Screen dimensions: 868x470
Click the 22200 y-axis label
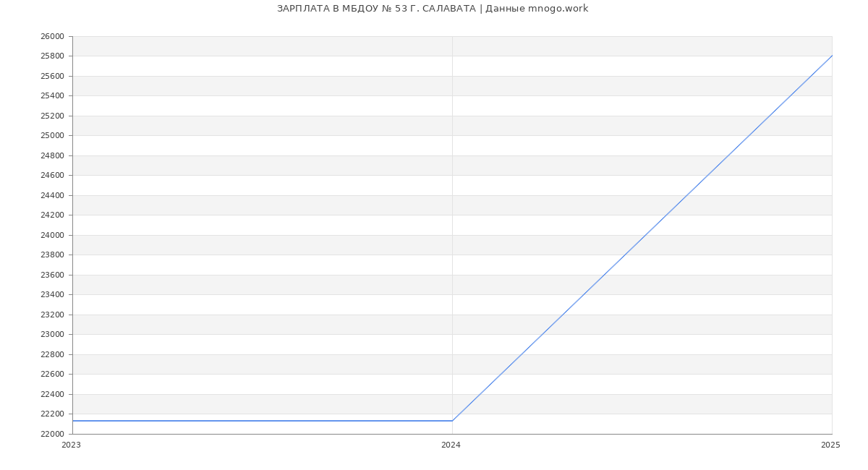pos(52,414)
